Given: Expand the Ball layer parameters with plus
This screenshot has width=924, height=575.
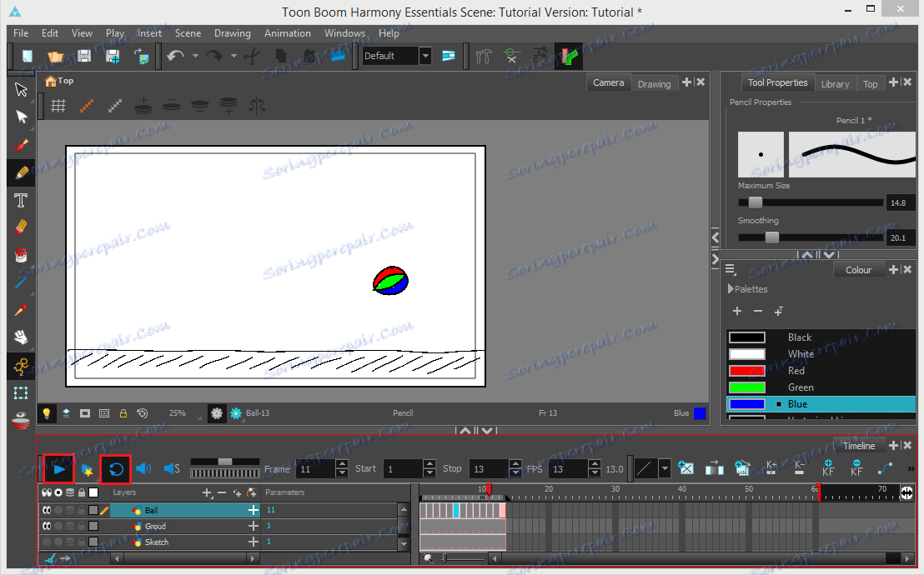Looking at the screenshot, I should coord(253,510).
